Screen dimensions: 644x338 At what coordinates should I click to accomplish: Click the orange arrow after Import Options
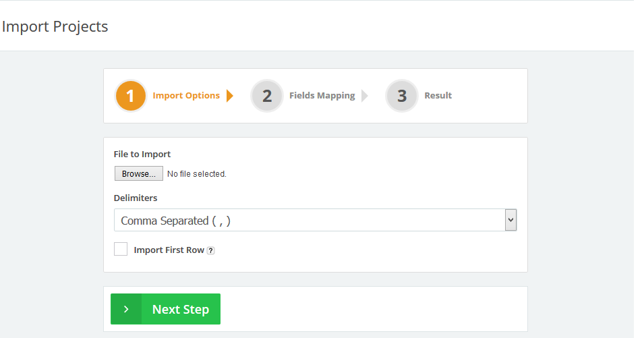click(230, 96)
